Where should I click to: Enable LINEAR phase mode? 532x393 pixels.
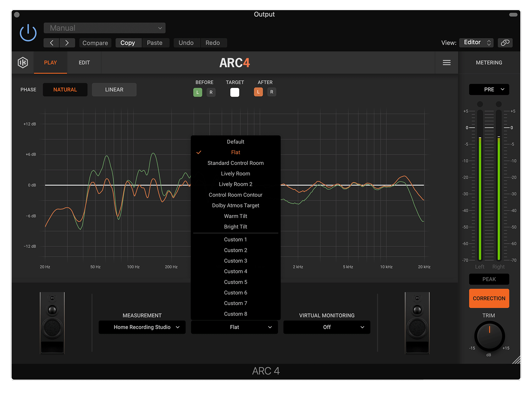[114, 89]
